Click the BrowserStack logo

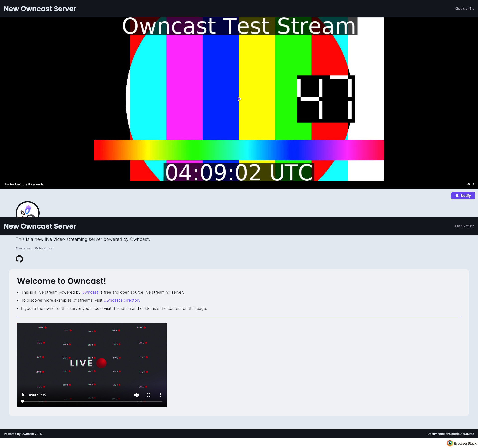[x=462, y=443]
